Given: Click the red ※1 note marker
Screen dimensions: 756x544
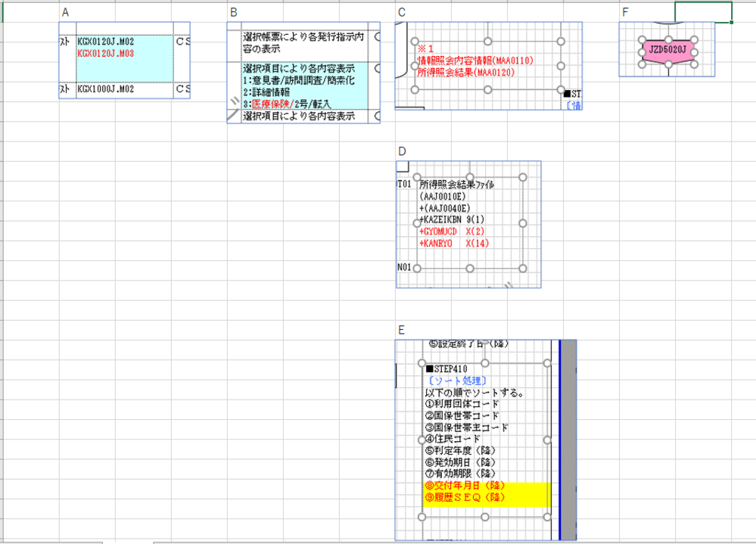Looking at the screenshot, I should (x=424, y=48).
